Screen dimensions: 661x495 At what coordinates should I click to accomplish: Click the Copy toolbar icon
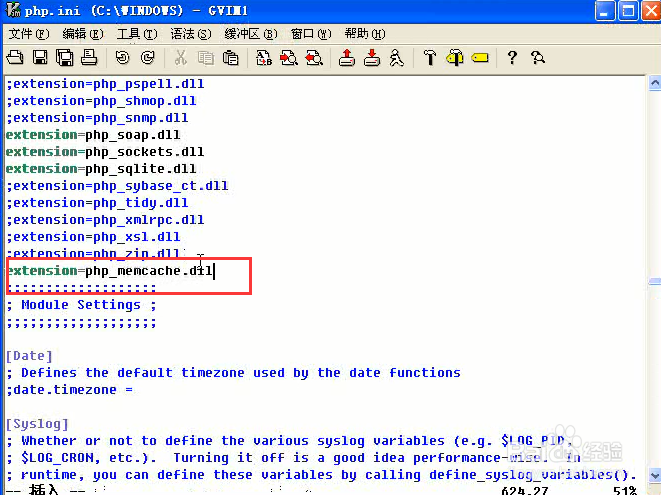click(x=206, y=57)
